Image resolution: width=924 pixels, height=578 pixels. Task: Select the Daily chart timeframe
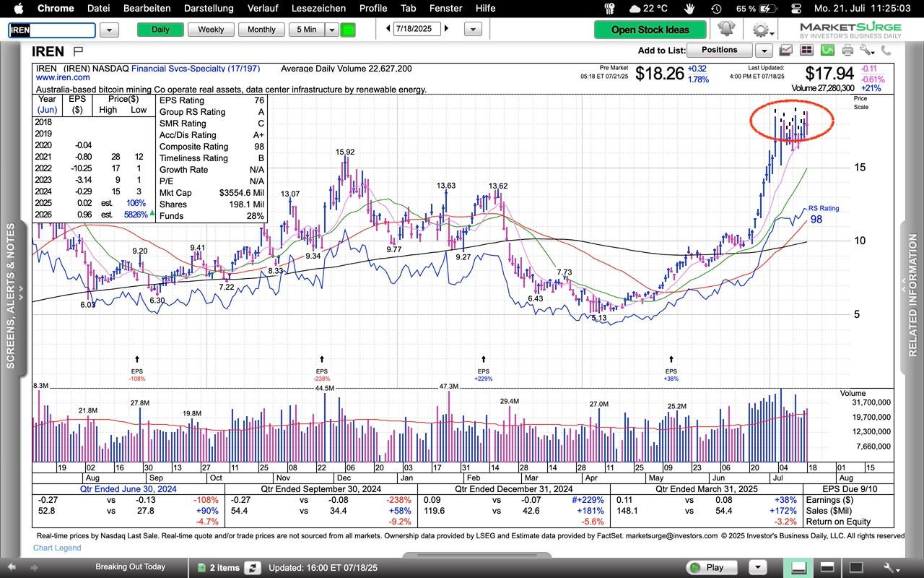click(x=160, y=30)
